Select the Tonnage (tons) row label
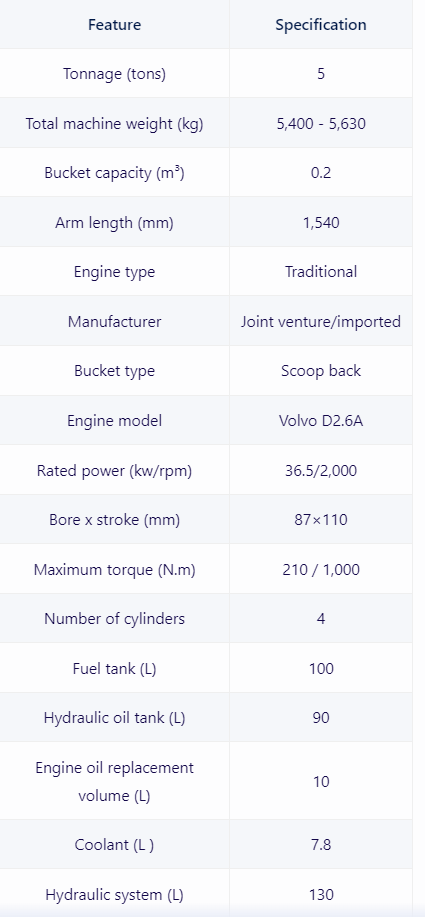The height and width of the screenshot is (917, 425). pos(115,74)
